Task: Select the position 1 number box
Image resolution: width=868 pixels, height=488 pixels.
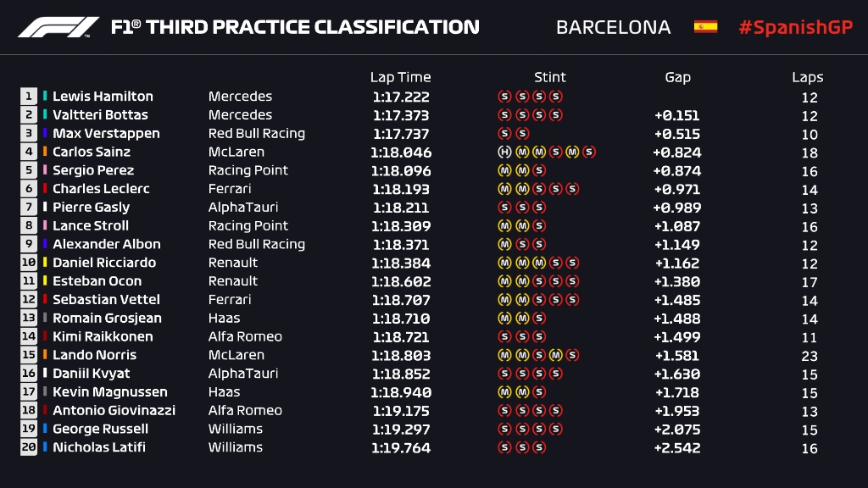Action: 30,97
